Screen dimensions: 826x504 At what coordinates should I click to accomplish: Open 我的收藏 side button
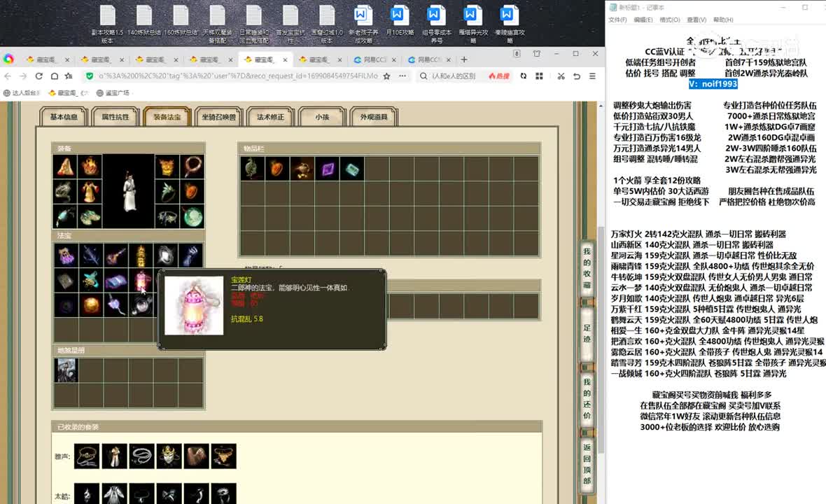[587, 268]
